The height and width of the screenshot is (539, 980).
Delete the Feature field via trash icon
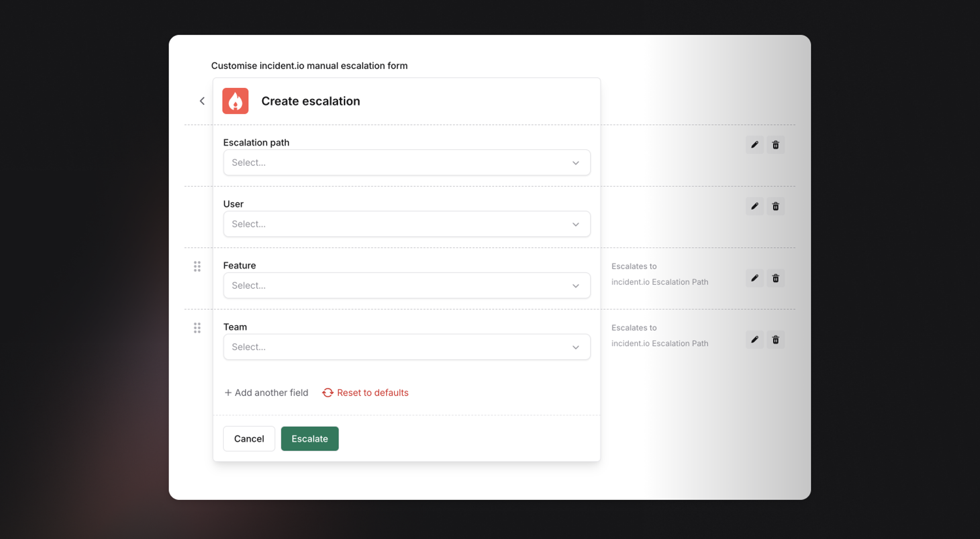point(775,278)
